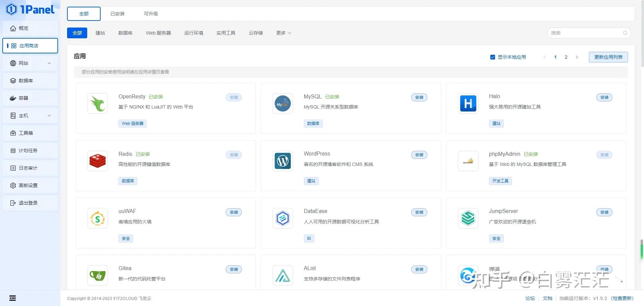The height and width of the screenshot is (306, 644).
Task: Click 安装 button for DataEase
Action: coord(419,212)
